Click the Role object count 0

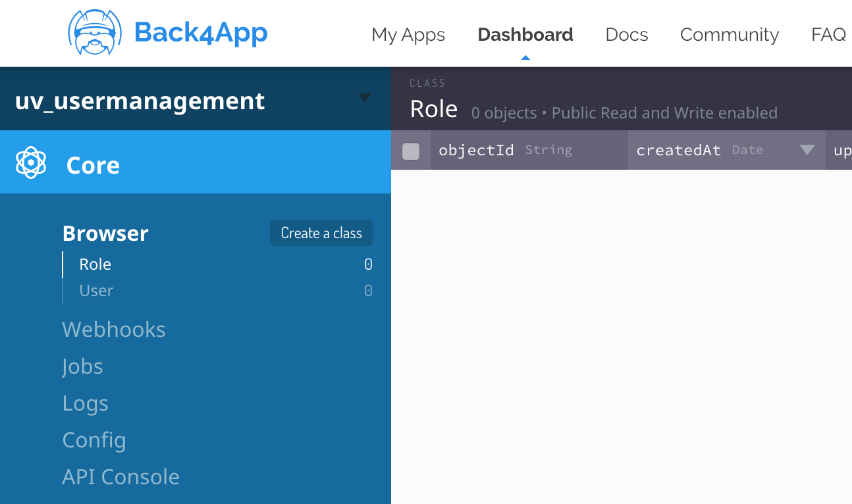coord(369,265)
